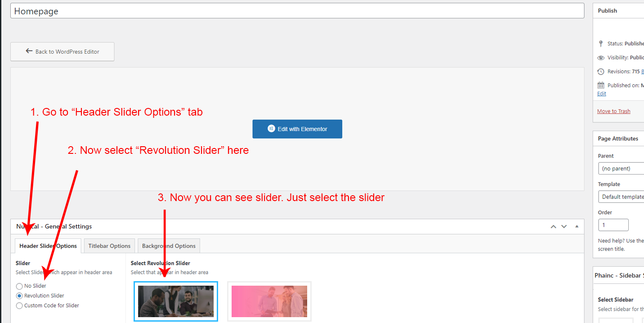The width and height of the screenshot is (644, 323).
Task: Click Back to WordPress Editor button
Action: [x=63, y=52]
